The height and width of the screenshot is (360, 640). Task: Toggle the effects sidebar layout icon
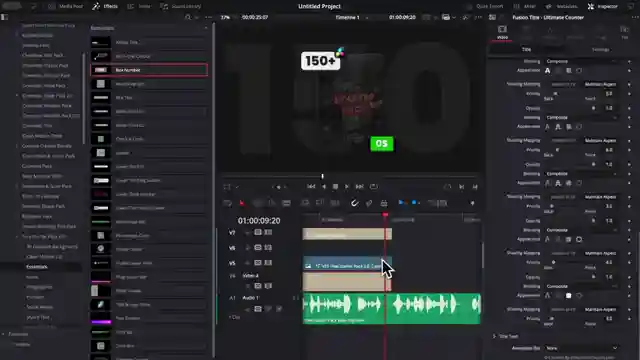coord(4,17)
